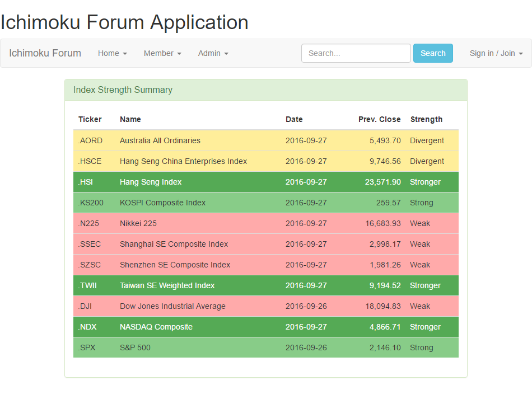
Task: Click the Strength column header
Action: coord(426,119)
